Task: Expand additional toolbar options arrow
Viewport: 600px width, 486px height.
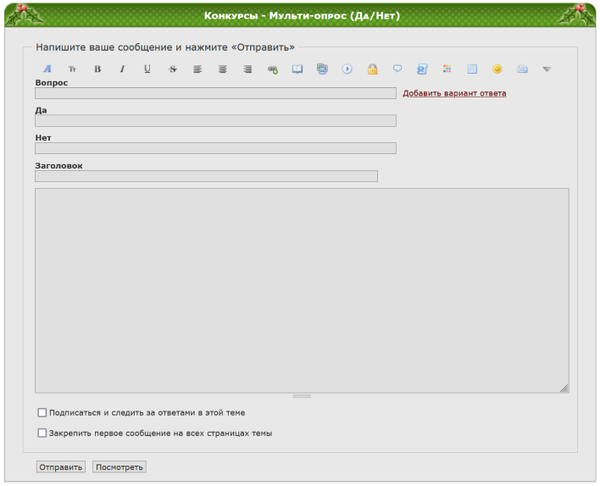Action: coord(547,69)
